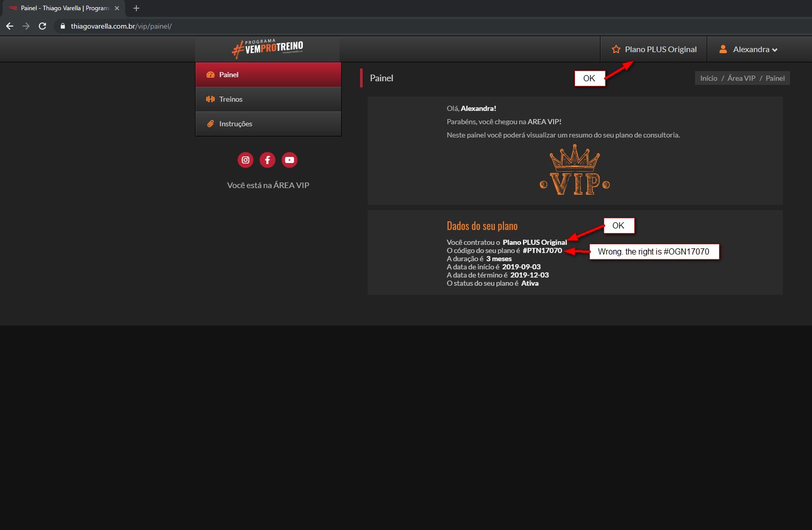
Task: Click the plan status Ativa
Action: click(530, 283)
